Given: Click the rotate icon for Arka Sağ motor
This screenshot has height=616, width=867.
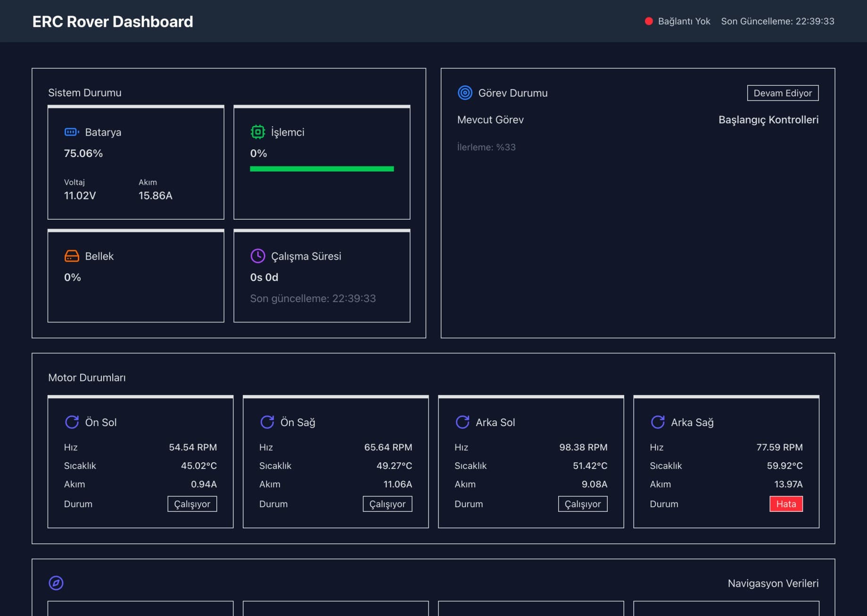Looking at the screenshot, I should (x=657, y=422).
